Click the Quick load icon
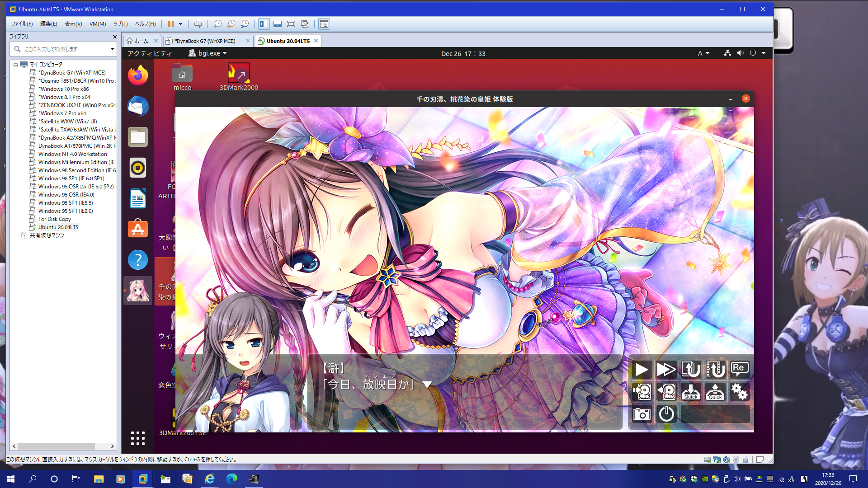 coord(715,392)
